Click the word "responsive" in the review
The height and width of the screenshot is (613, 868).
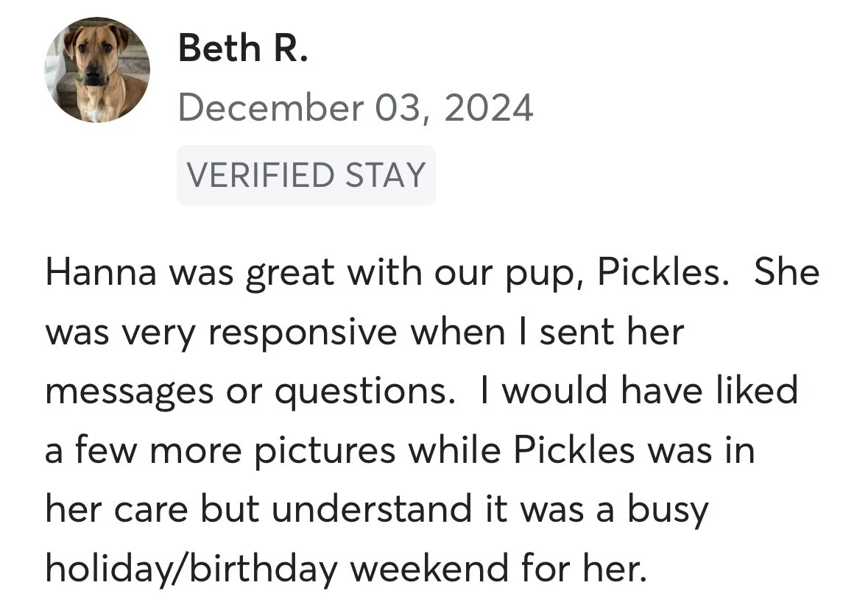tap(303, 334)
